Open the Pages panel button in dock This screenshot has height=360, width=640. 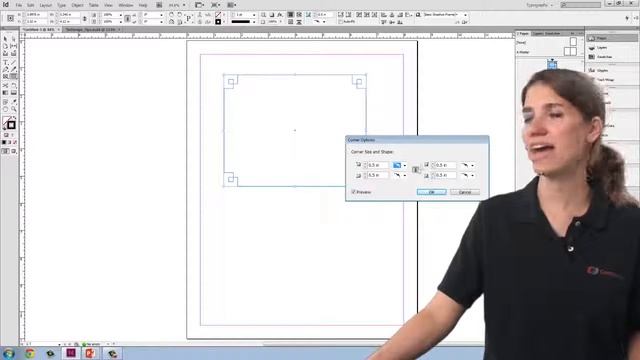tap(612, 38)
